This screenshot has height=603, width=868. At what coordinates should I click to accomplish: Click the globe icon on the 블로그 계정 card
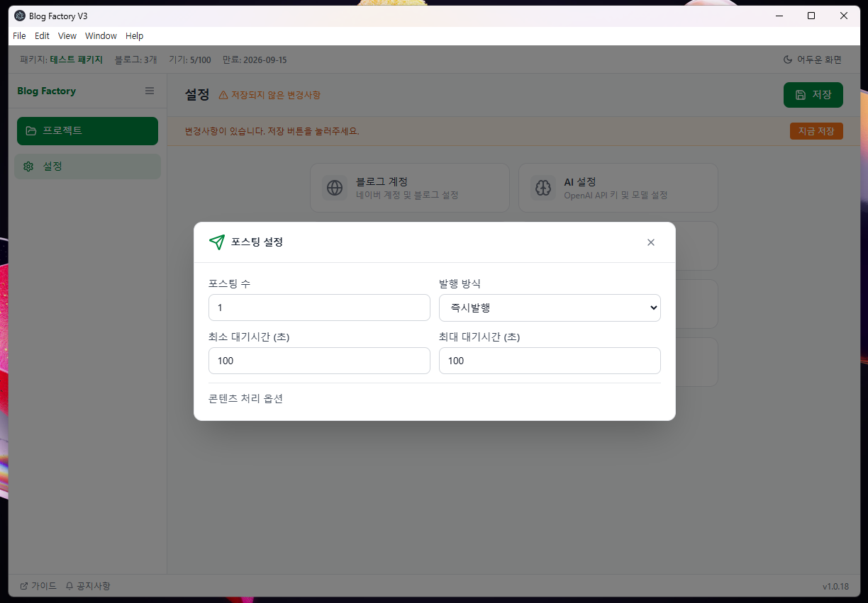tap(335, 187)
